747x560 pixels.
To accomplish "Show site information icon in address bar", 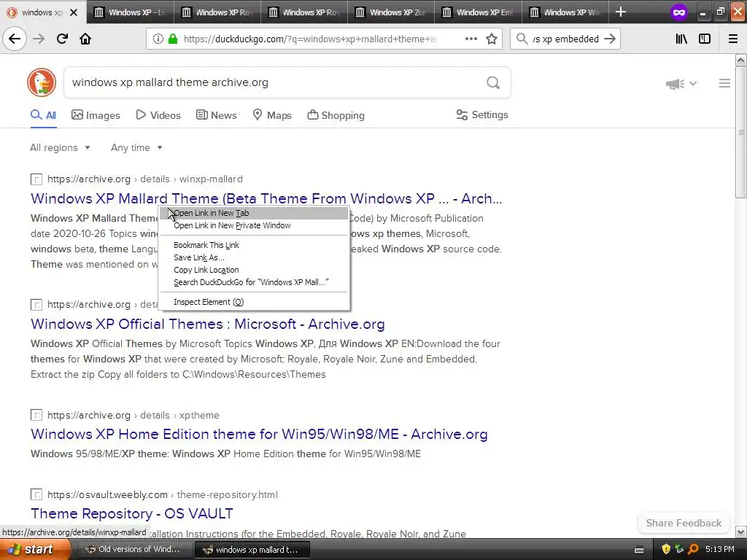I will 158,39.
